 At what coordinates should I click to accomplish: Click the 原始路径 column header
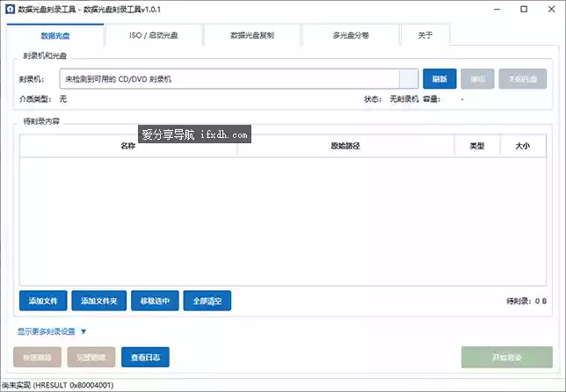[345, 146]
